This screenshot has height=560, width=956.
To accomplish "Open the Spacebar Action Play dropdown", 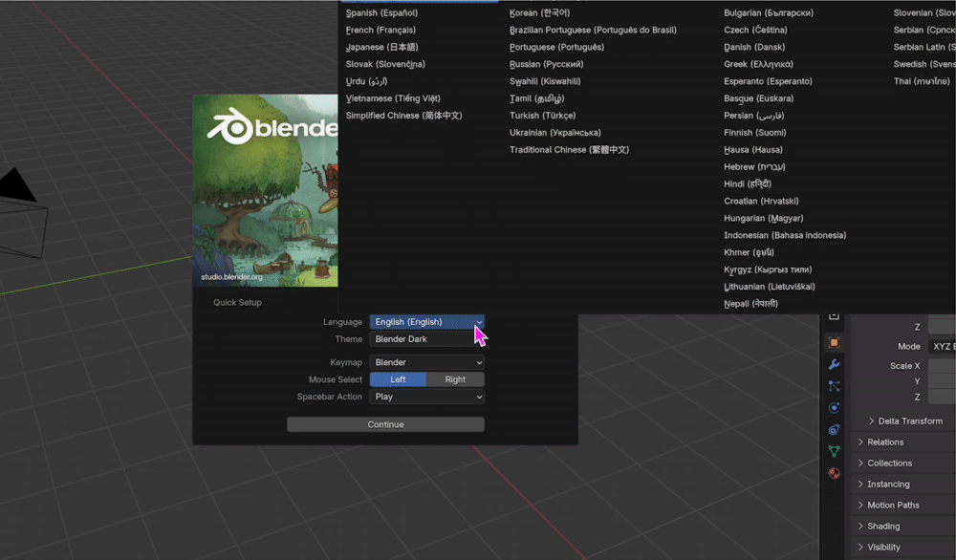I will click(x=426, y=397).
